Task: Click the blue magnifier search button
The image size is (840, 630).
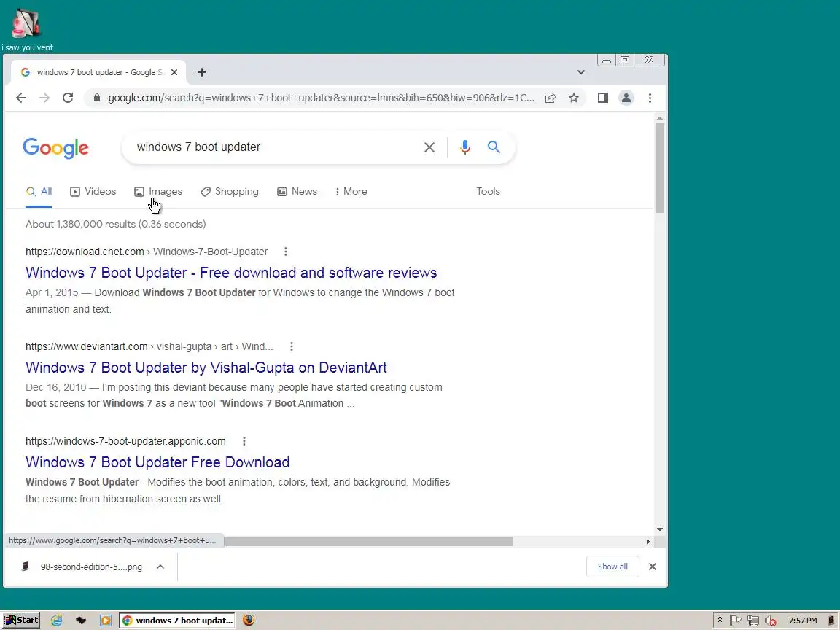Action: [494, 147]
